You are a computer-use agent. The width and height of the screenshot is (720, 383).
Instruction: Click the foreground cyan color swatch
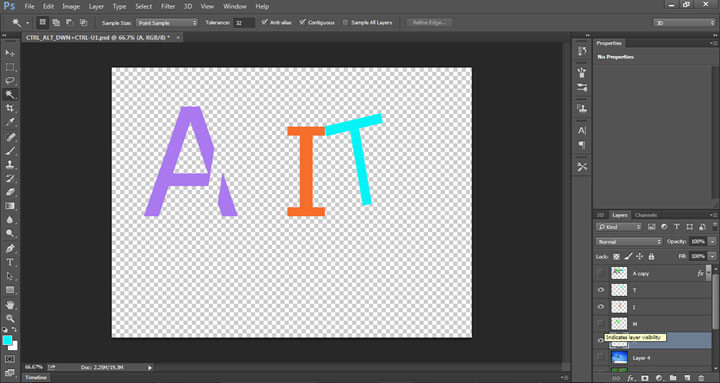point(7,340)
